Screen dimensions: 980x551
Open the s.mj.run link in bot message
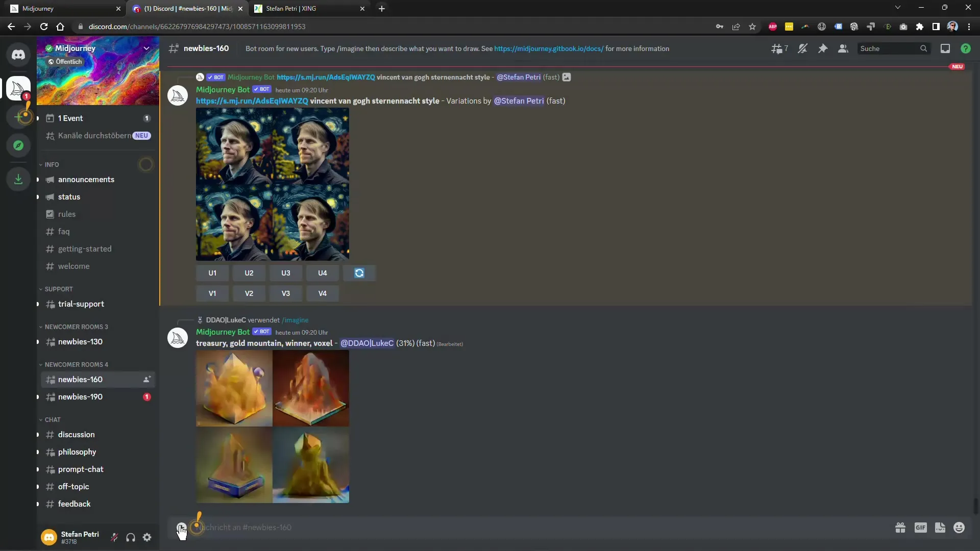click(252, 101)
